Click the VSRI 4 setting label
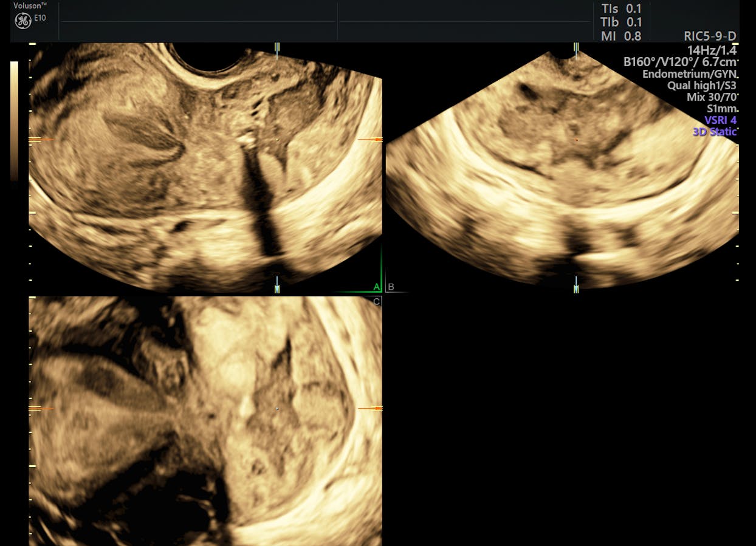756x546 pixels. [720, 120]
